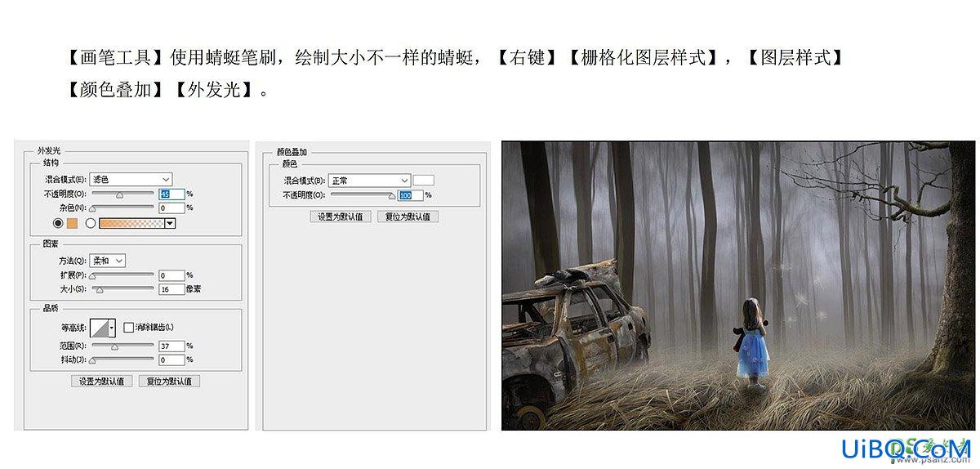Click the 杂色 noise value field

click(x=171, y=208)
